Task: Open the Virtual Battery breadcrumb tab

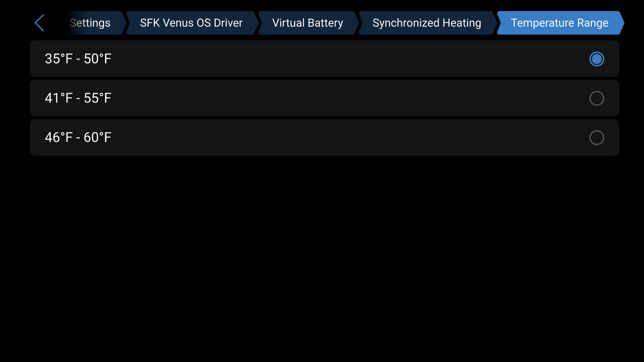Action: tap(308, 22)
